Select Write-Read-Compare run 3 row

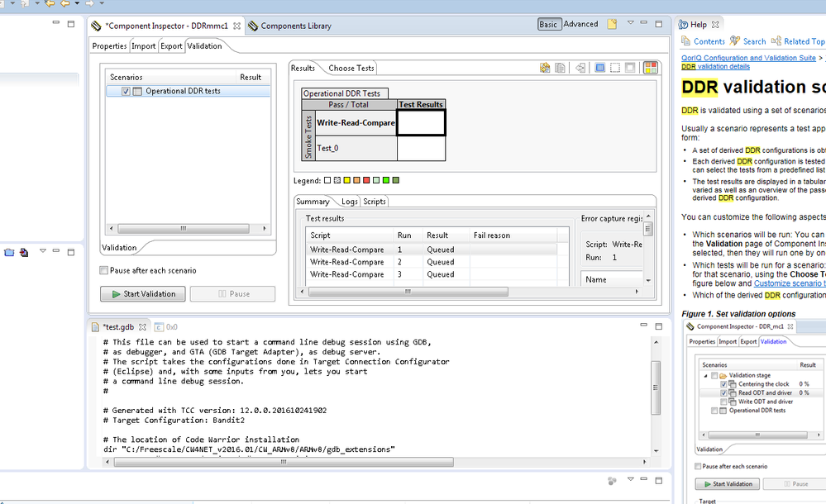click(432, 274)
